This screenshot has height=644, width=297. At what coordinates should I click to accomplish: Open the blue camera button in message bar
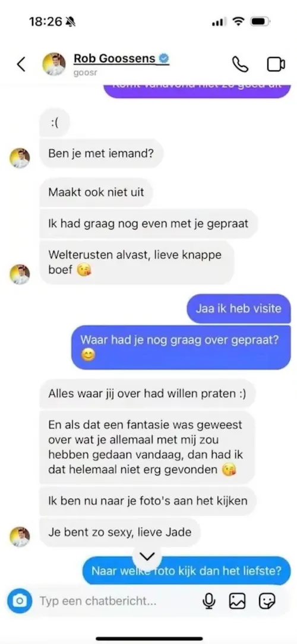coord(20,601)
